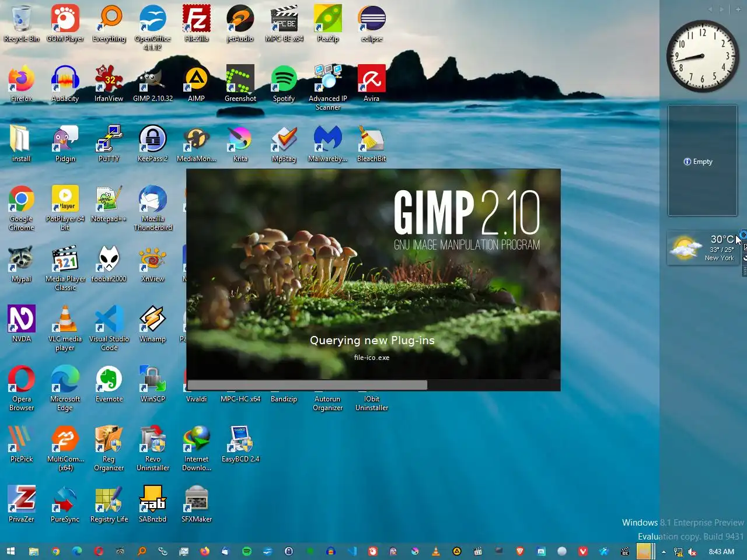This screenshot has width=747, height=560.
Task: Select the Winamp desktop icon
Action: tap(153, 324)
